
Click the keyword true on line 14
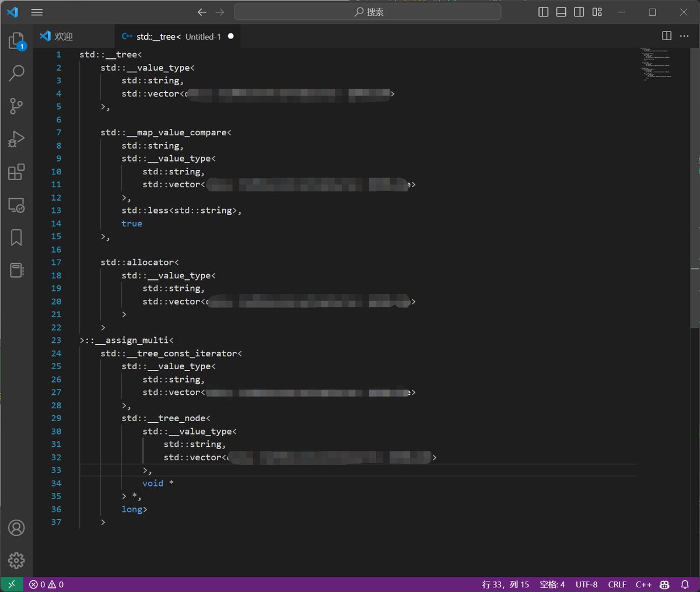tap(132, 223)
